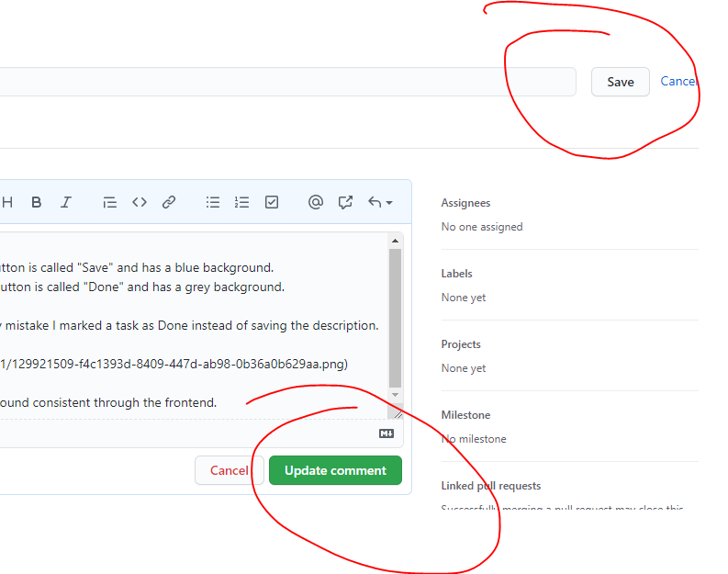Click 'None yet' under Projects
This screenshot has height=574, width=728.
click(x=464, y=367)
